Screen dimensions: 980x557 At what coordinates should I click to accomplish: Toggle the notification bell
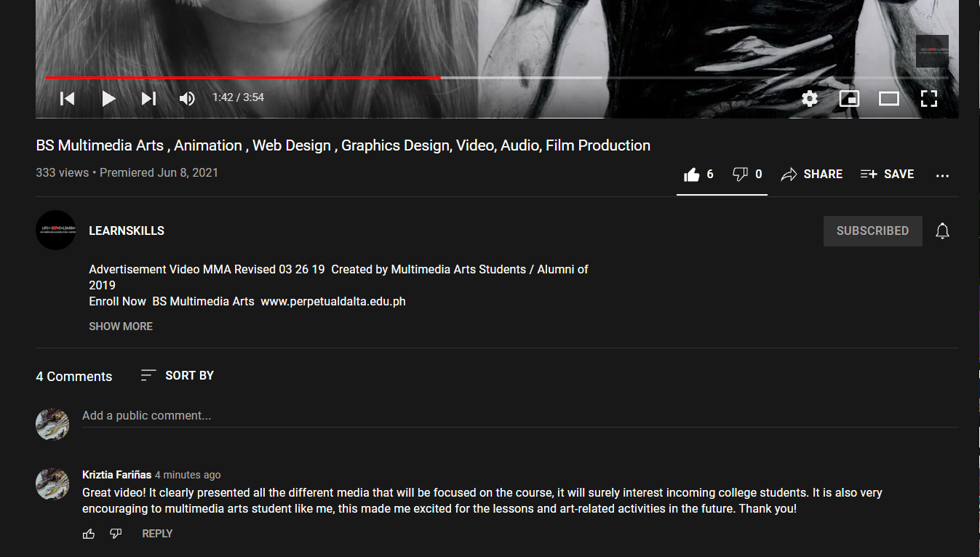pyautogui.click(x=942, y=231)
